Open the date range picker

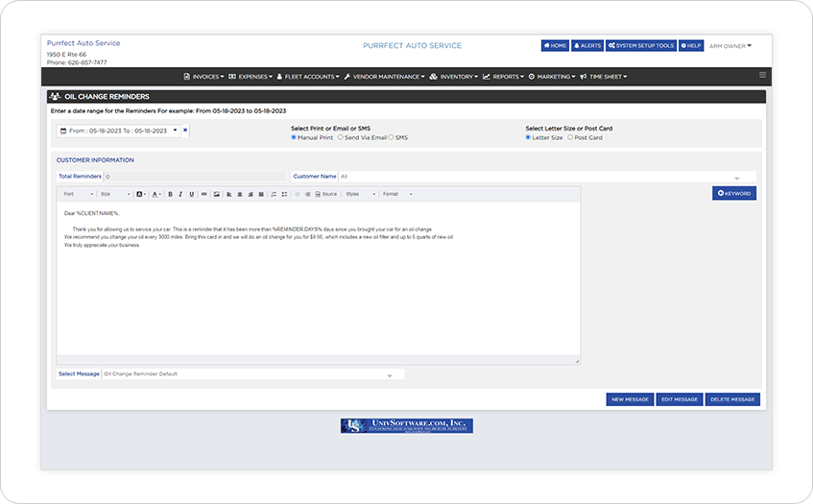(119, 131)
